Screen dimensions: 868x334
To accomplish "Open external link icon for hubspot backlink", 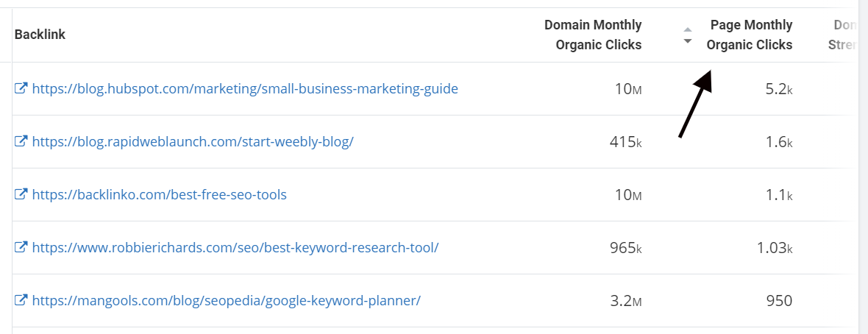I will pyautogui.click(x=21, y=88).
